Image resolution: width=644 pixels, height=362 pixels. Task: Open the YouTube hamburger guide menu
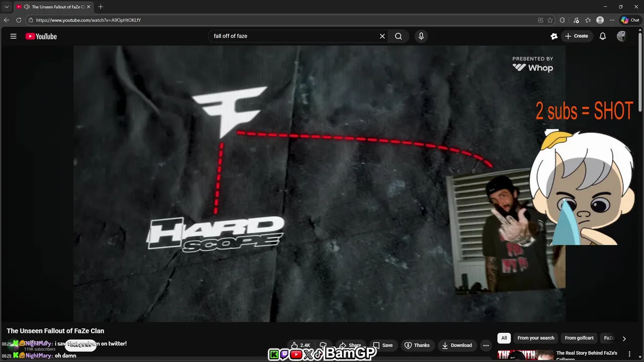click(x=14, y=36)
